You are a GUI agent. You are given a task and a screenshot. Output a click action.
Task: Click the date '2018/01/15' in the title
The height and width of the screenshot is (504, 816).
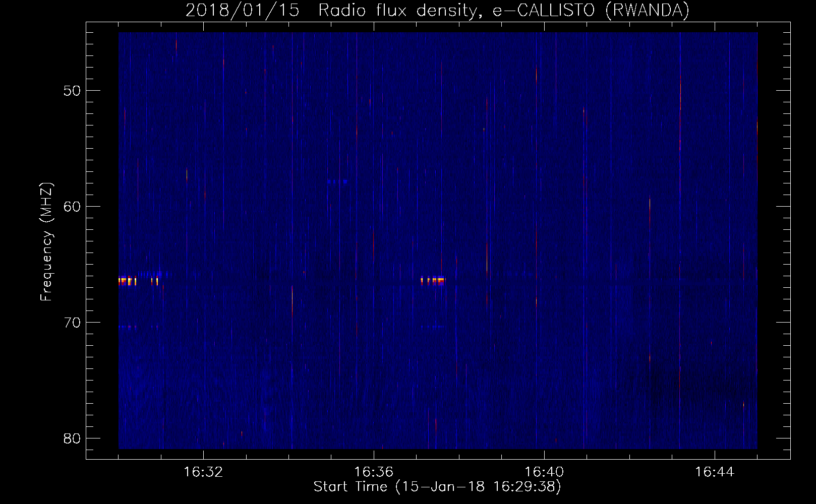pos(243,10)
